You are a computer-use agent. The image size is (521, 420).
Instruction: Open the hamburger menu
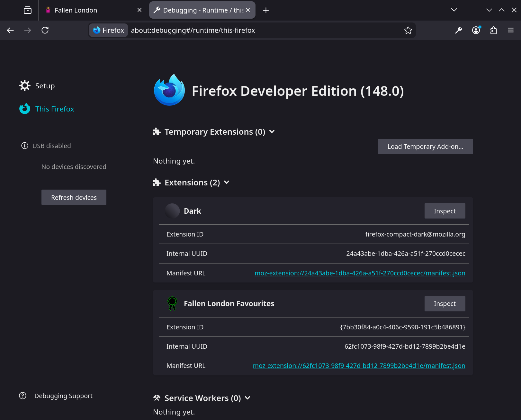pos(510,30)
